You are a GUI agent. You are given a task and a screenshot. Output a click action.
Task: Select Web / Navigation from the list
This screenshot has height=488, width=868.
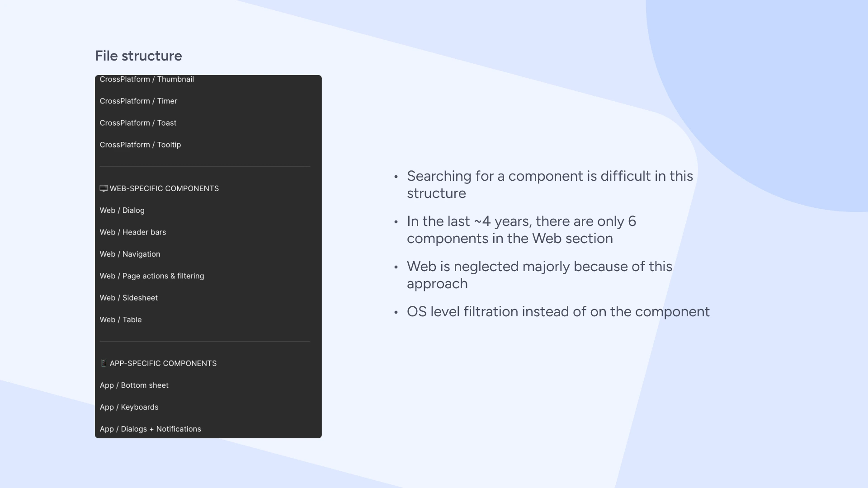coord(130,254)
